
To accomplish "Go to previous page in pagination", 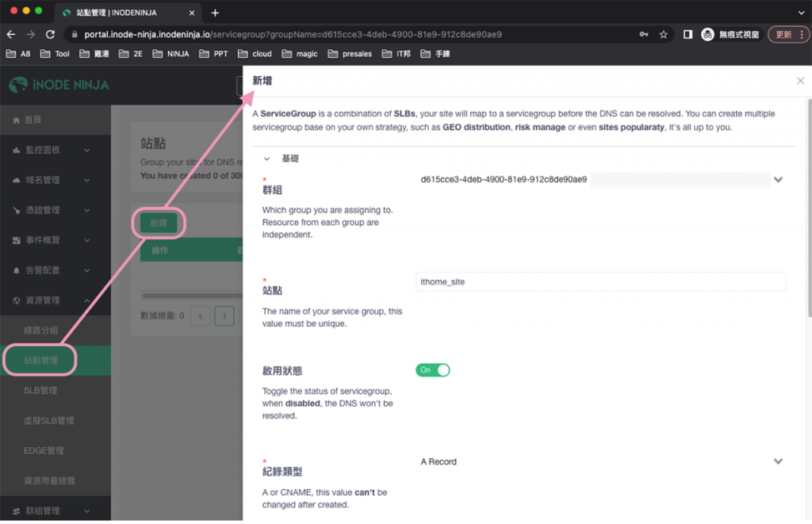I will coord(200,316).
